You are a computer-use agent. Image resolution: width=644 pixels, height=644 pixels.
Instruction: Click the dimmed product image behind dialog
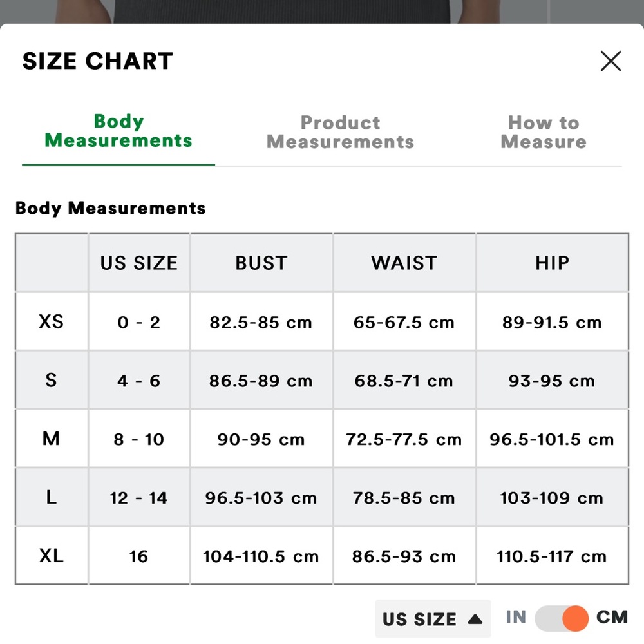pos(322,12)
